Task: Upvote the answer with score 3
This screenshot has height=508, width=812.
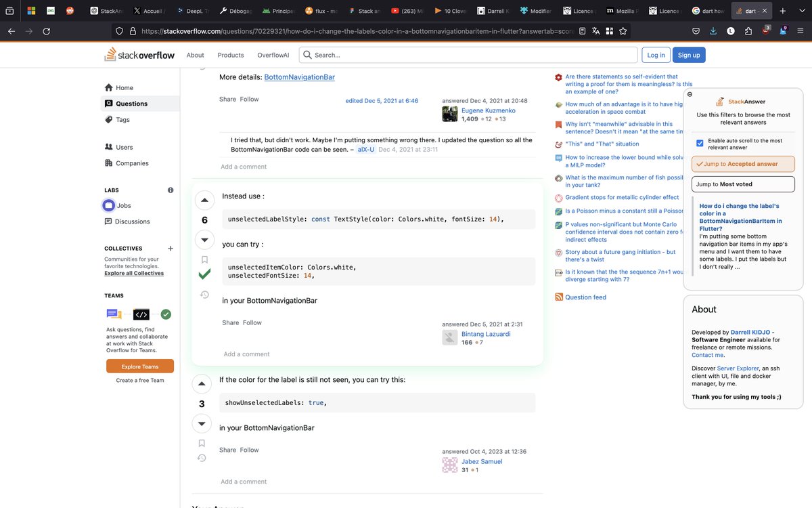Action: click(x=202, y=384)
